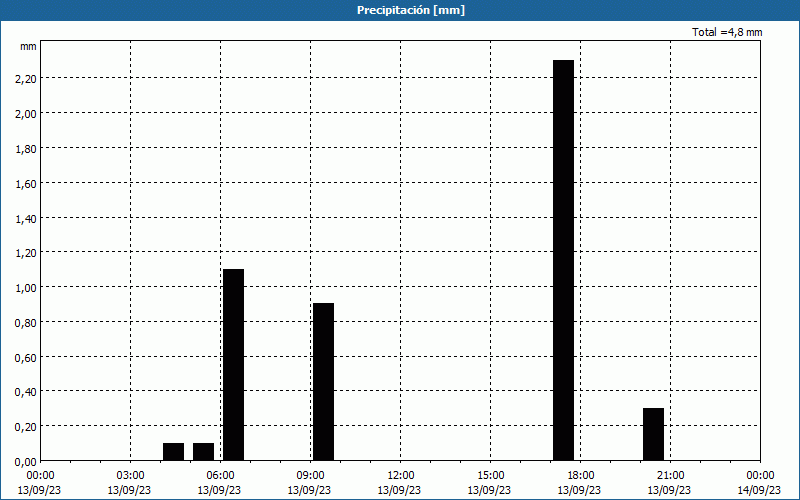800x500 pixels.
Task: Click the 1,00 y-axis label
Action: [26, 288]
